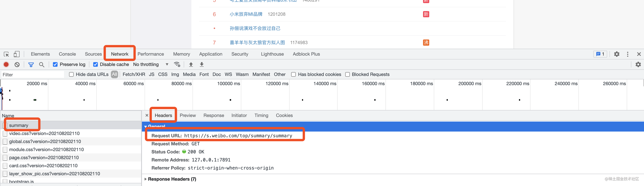Filter requests by WS type
Screen dimensions: 644x186
[x=228, y=74]
